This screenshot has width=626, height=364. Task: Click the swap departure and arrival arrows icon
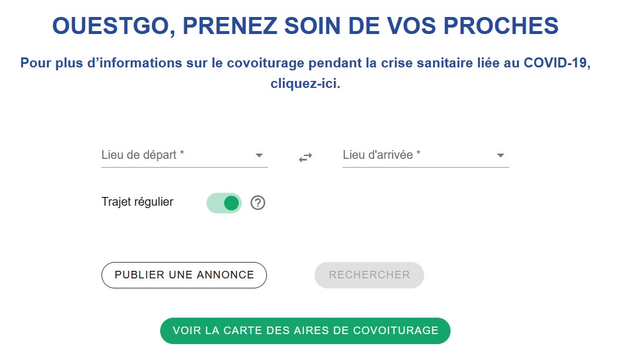(305, 157)
